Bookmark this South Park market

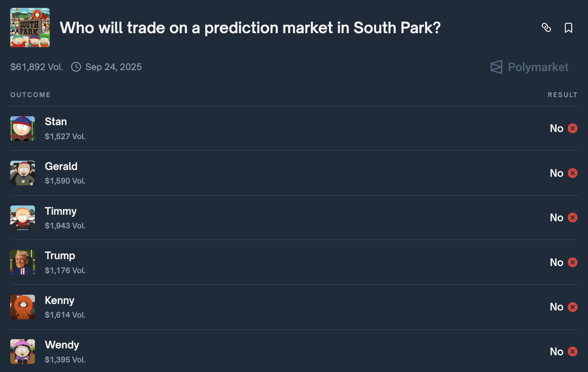568,28
